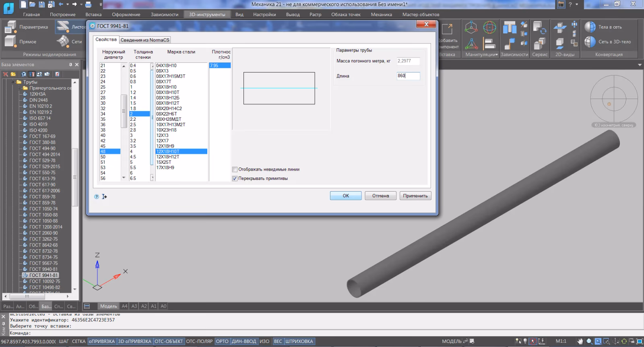Open the Redo history dropdown arrow
The height and width of the screenshot is (347, 644).
pos(81,4)
